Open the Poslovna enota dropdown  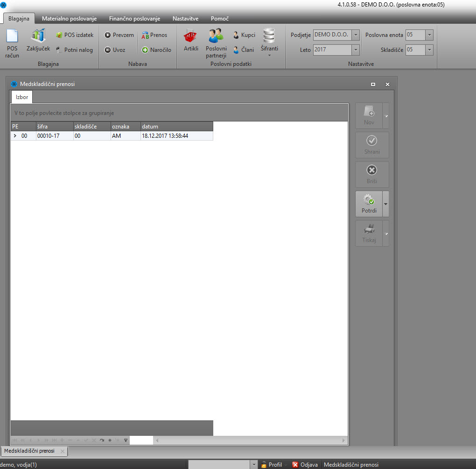coord(429,35)
